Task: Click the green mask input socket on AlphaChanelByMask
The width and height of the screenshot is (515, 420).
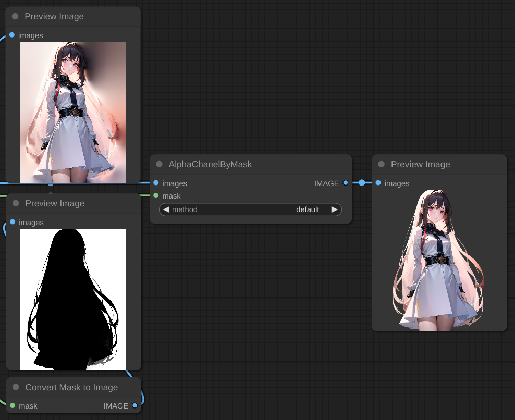Action: 156,195
